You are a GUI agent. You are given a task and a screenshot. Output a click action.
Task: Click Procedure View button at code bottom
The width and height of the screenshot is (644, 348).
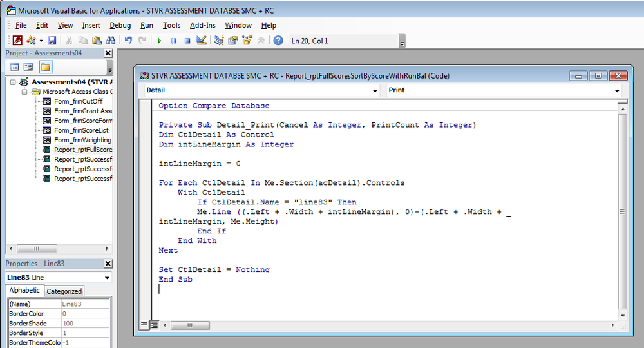144,325
